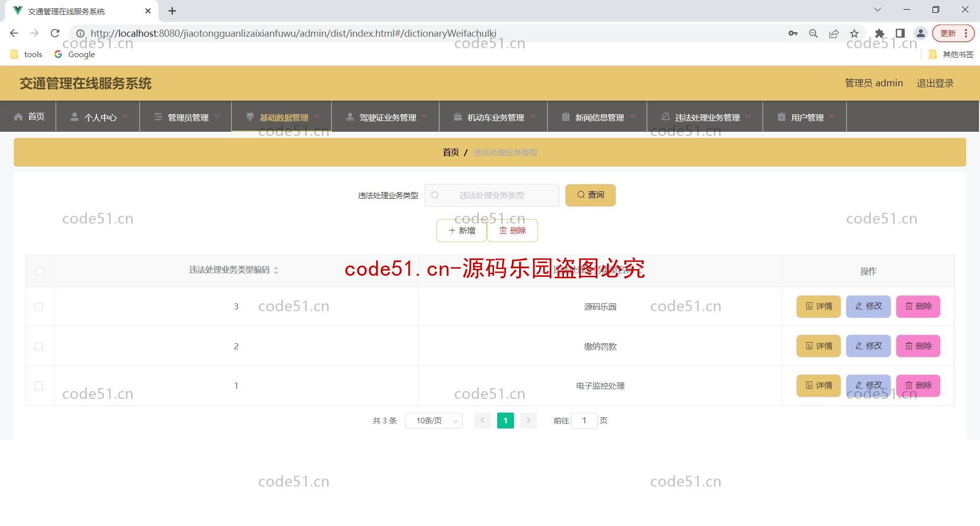Click the zoom magnifier icon in address bar
This screenshot has height=526, width=980.
(x=813, y=33)
